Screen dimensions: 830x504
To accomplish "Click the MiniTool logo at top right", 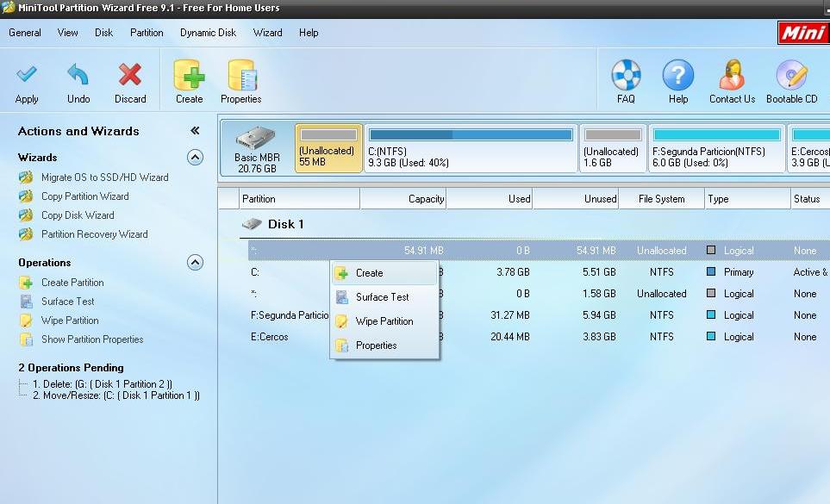I will coord(803,33).
